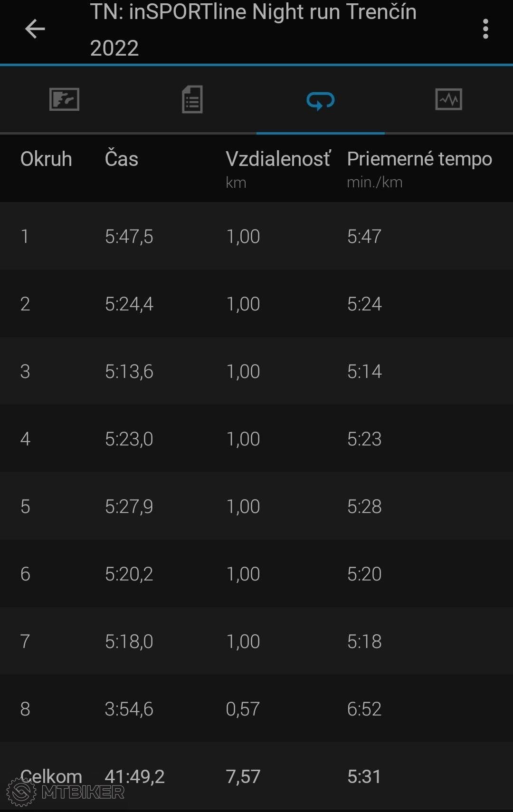Select lap 6 row with 5:20,2

tap(256, 574)
